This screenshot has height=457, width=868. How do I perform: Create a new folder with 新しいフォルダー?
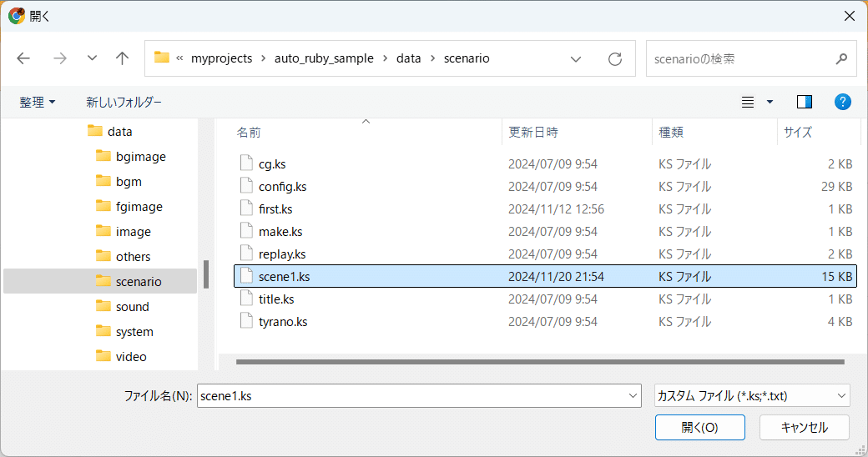pyautogui.click(x=124, y=102)
